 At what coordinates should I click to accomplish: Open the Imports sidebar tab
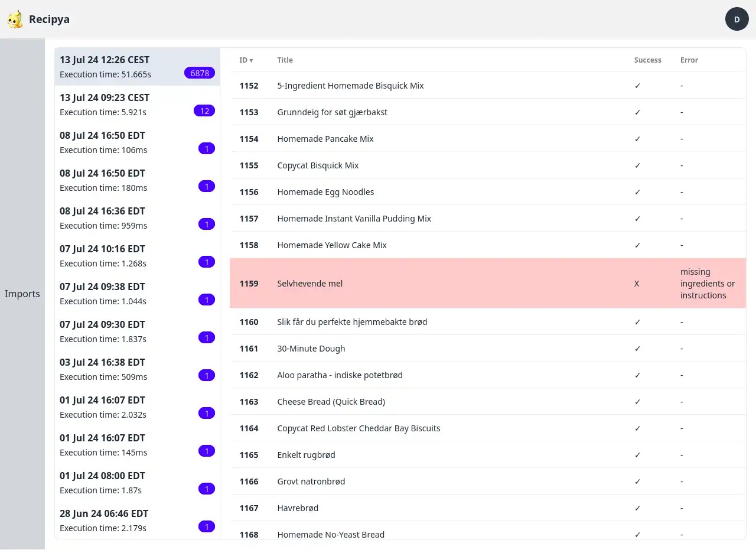point(22,294)
